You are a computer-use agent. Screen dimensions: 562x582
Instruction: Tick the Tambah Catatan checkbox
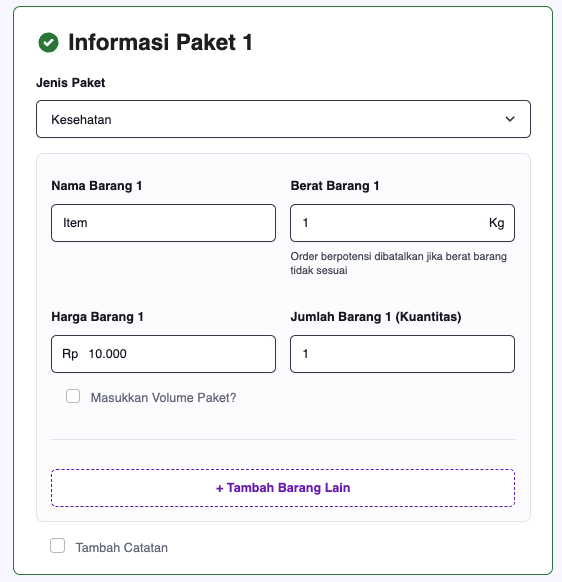pos(58,546)
